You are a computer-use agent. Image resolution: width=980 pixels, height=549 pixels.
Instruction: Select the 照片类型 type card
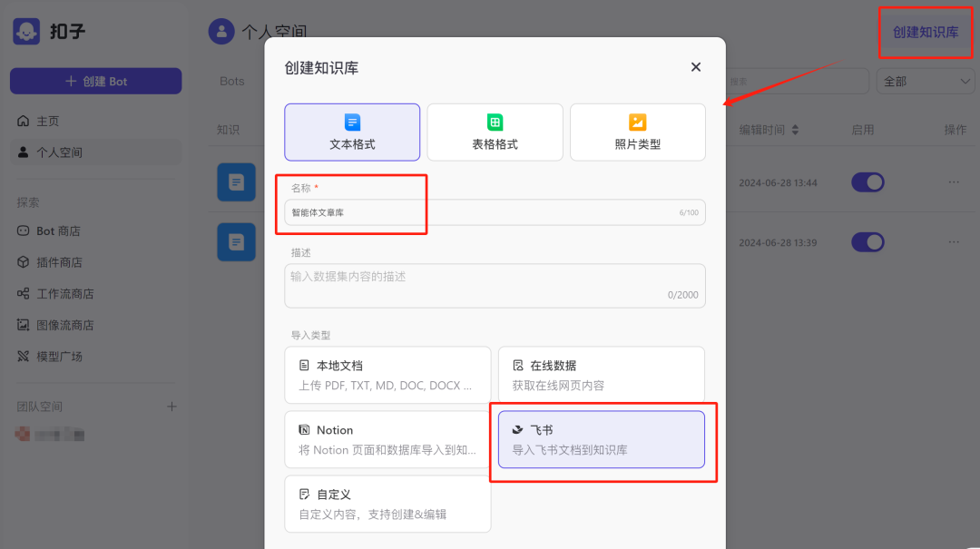[x=638, y=132]
